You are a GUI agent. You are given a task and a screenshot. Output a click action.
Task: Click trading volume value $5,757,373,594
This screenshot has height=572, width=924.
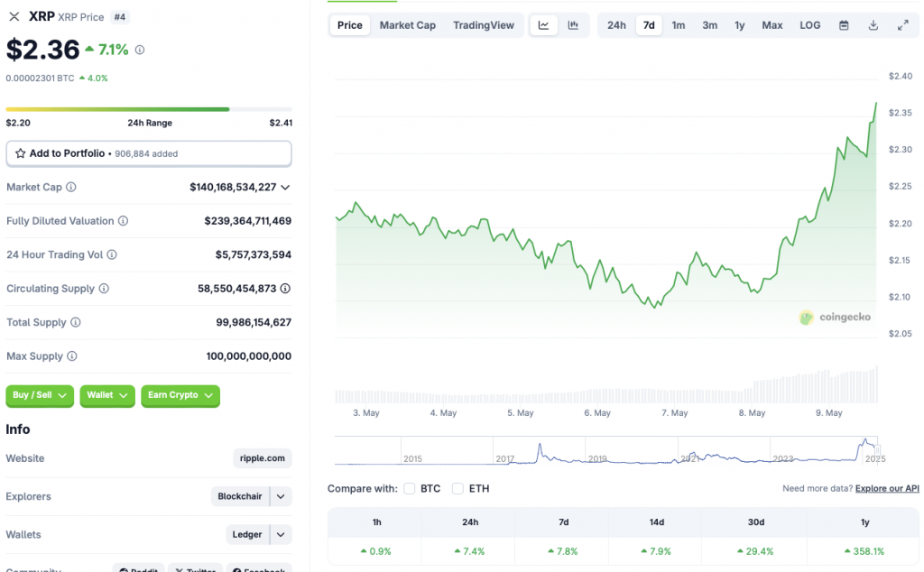(254, 254)
